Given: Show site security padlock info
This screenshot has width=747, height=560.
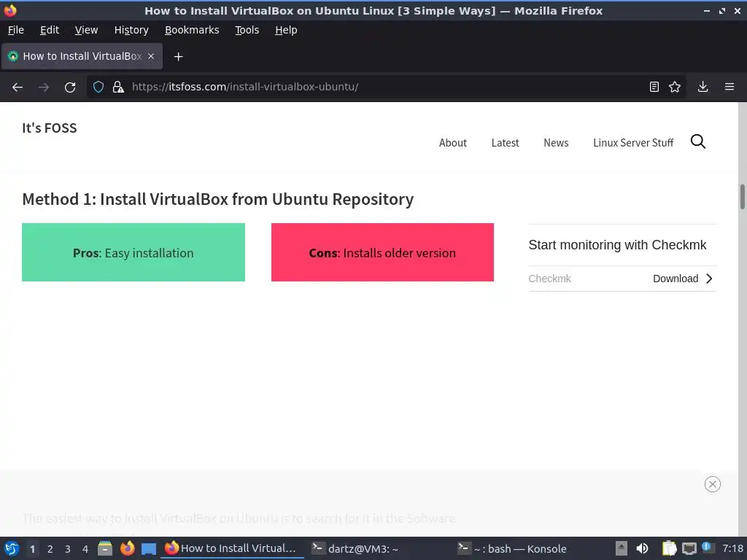Looking at the screenshot, I should click(118, 87).
